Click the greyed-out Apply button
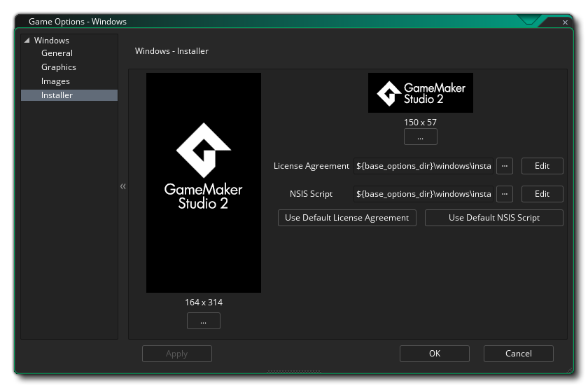The height and width of the screenshot is (388, 588). pos(177,354)
